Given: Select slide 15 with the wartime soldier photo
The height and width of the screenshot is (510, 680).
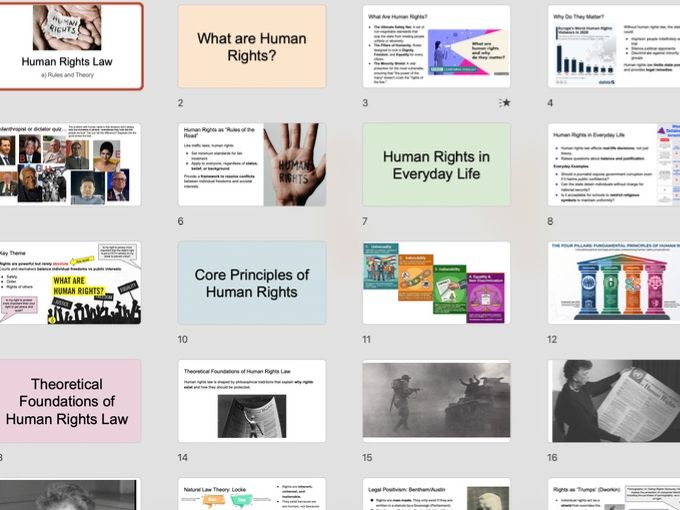Looking at the screenshot, I should pyautogui.click(x=436, y=401).
